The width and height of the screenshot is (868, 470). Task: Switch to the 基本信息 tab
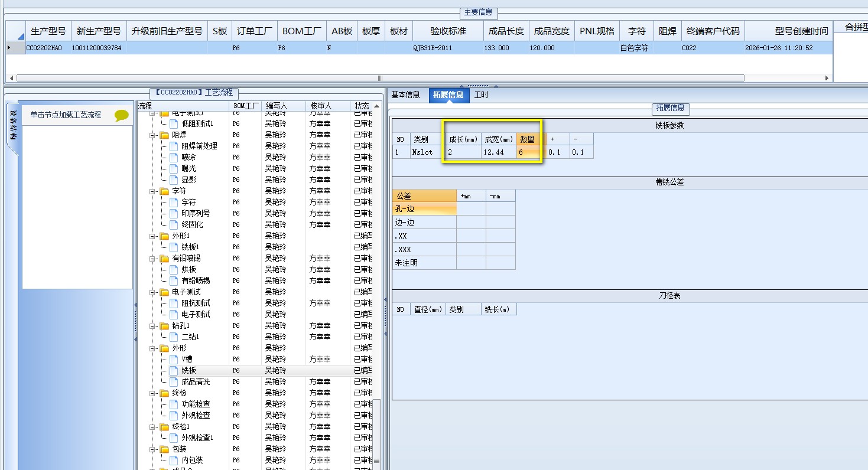[x=406, y=94]
